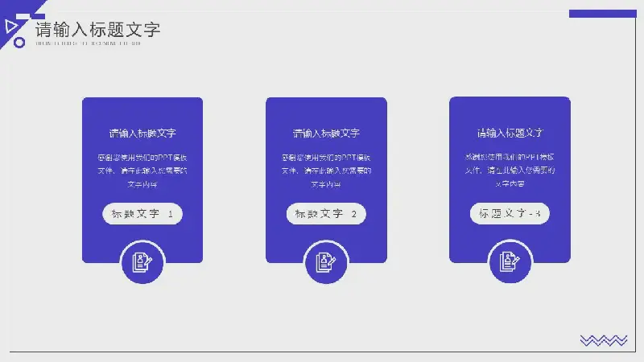Viewport: 644px width, 362px height.
Task: Click the purple rectangle bar at top-right corner
Action: point(602,14)
